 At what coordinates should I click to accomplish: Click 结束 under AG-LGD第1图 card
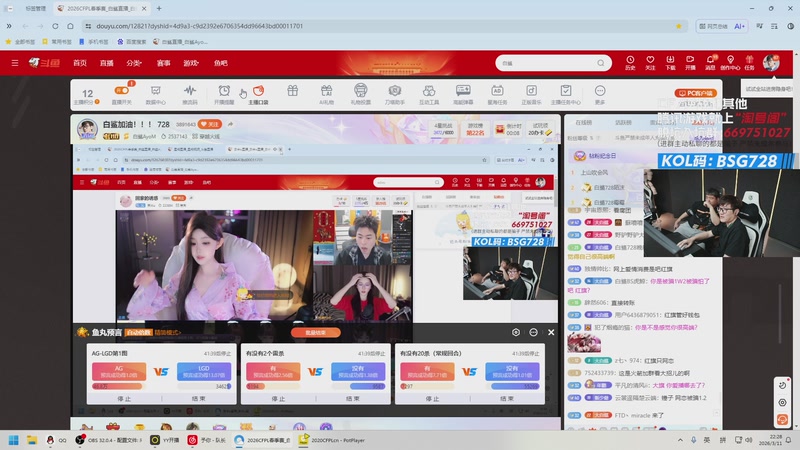198,398
